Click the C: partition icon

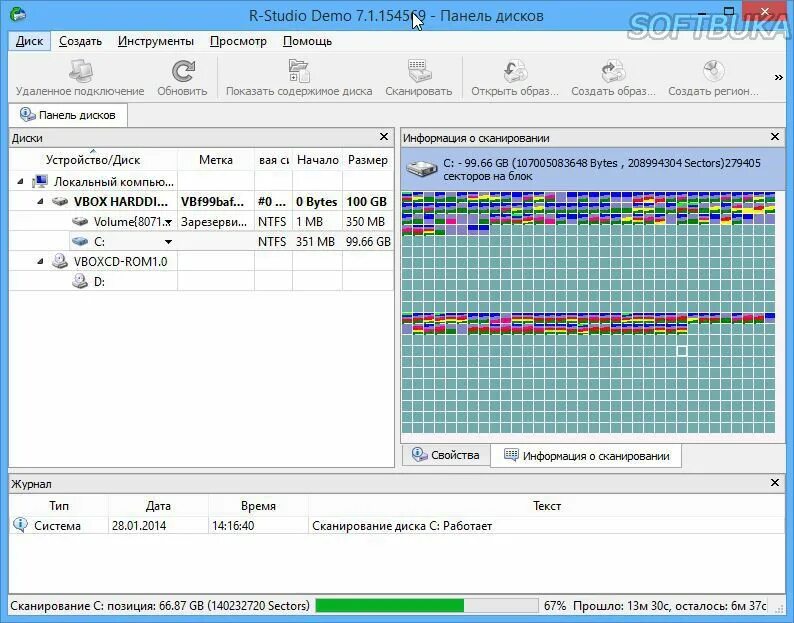click(x=80, y=241)
